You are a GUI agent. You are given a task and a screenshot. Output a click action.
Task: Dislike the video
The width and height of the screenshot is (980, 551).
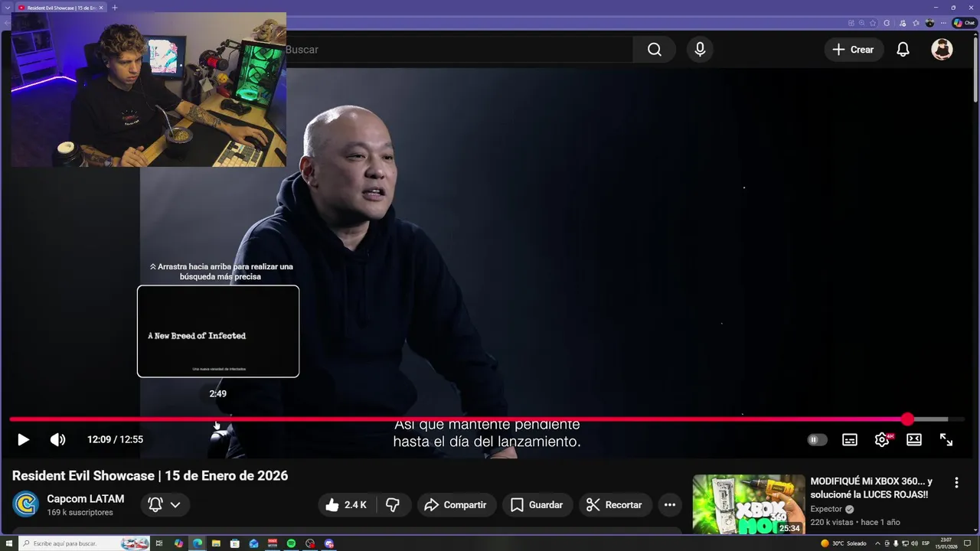pos(393,505)
